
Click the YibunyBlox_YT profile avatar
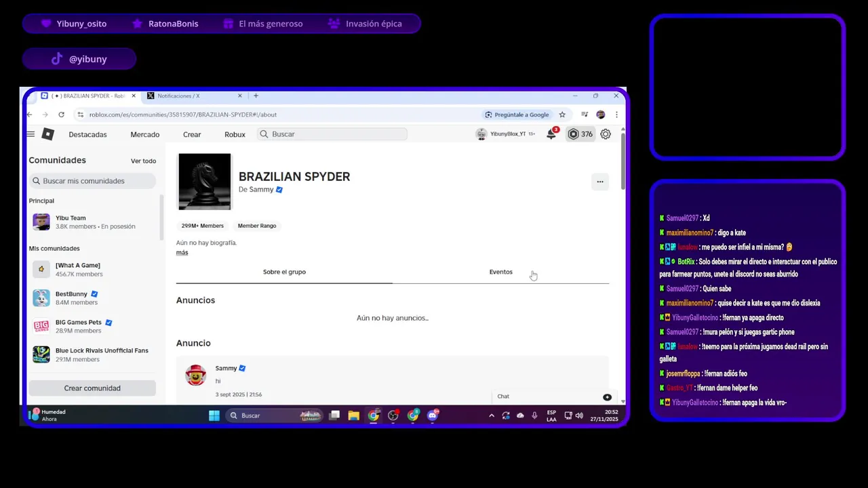(x=481, y=134)
